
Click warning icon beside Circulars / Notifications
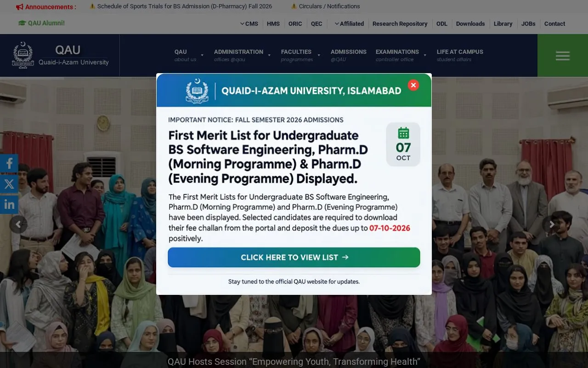click(294, 6)
